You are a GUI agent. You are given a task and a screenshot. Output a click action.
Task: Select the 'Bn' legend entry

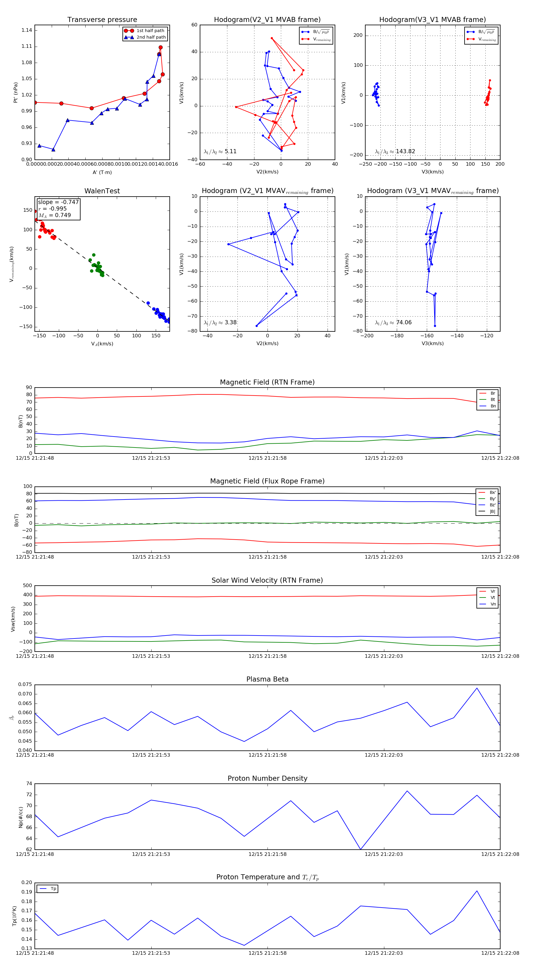[x=487, y=406]
